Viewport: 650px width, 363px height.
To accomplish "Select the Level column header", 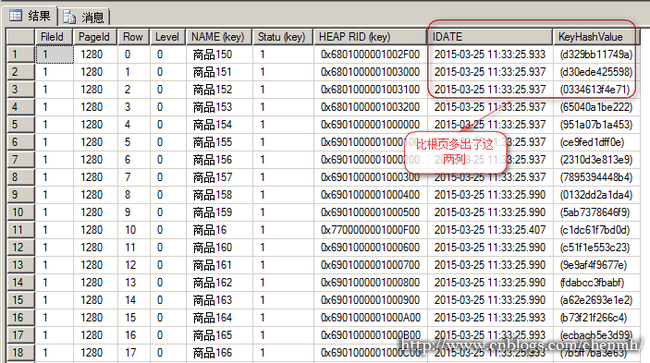I will coord(167,37).
